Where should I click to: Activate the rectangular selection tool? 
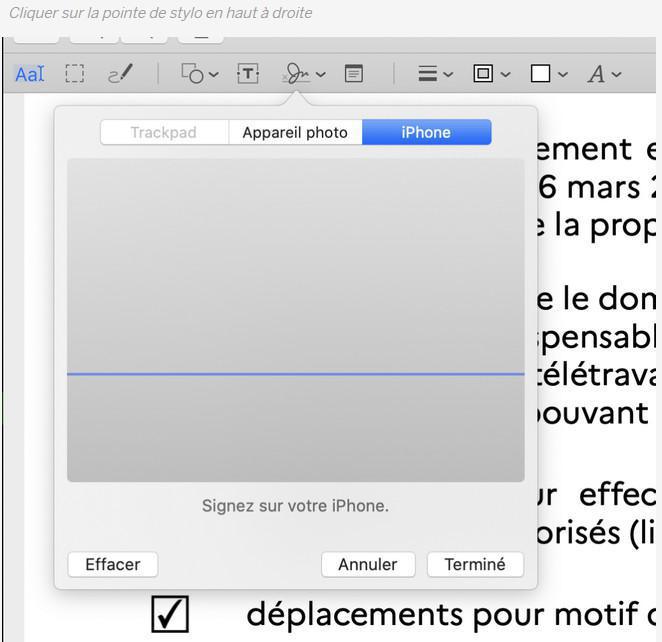point(74,74)
